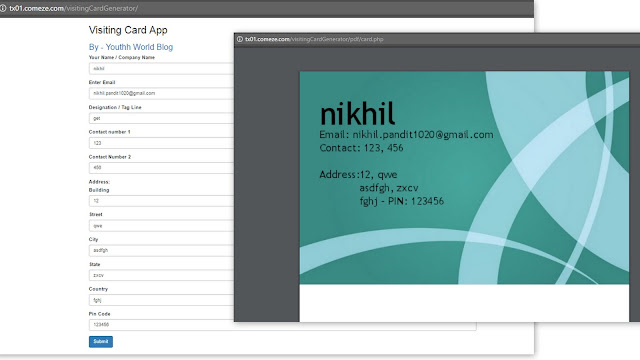Image resolution: width=640 pixels, height=360 pixels.
Task: Focus the Building address field
Action: pyautogui.click(x=162, y=201)
